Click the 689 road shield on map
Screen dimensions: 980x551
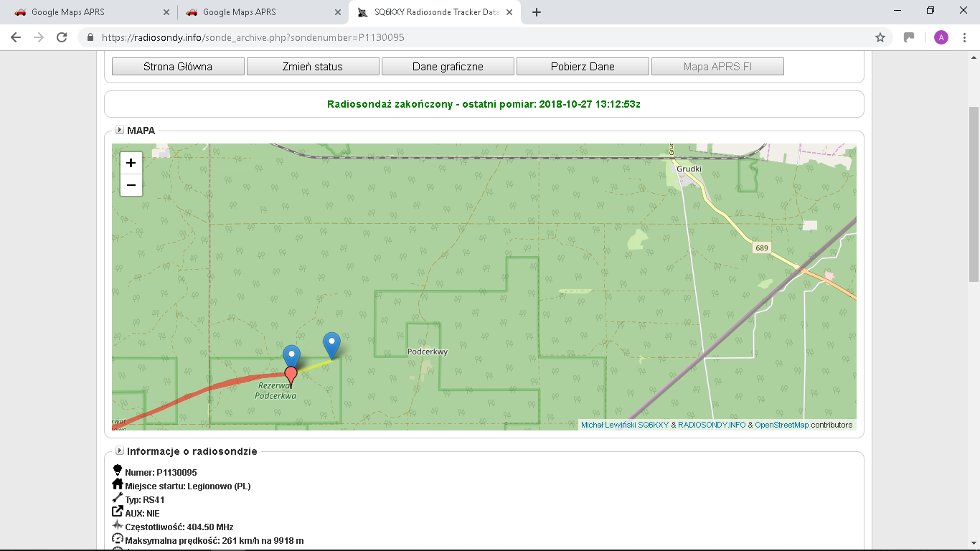pyautogui.click(x=761, y=248)
